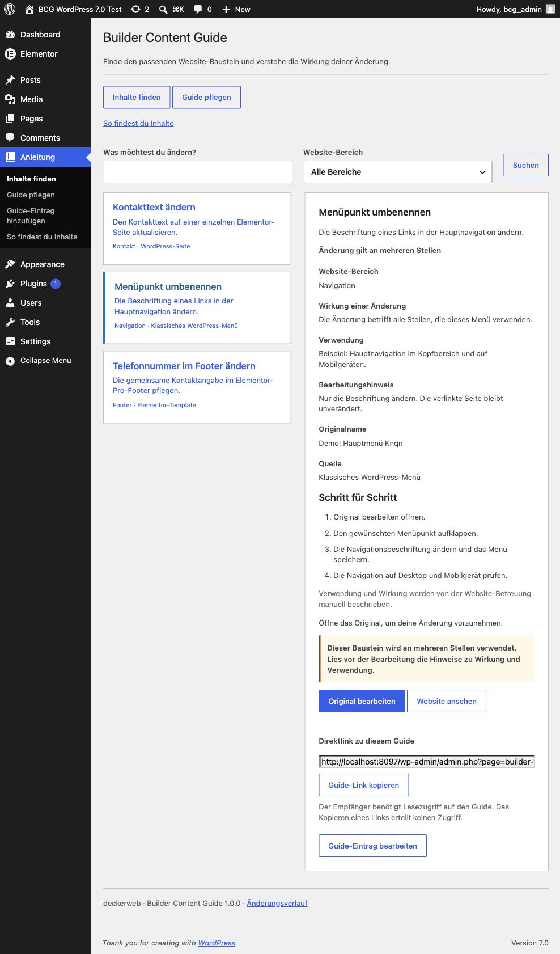Click the search magnifier icon in admin bar
560x954 pixels.
tap(163, 9)
